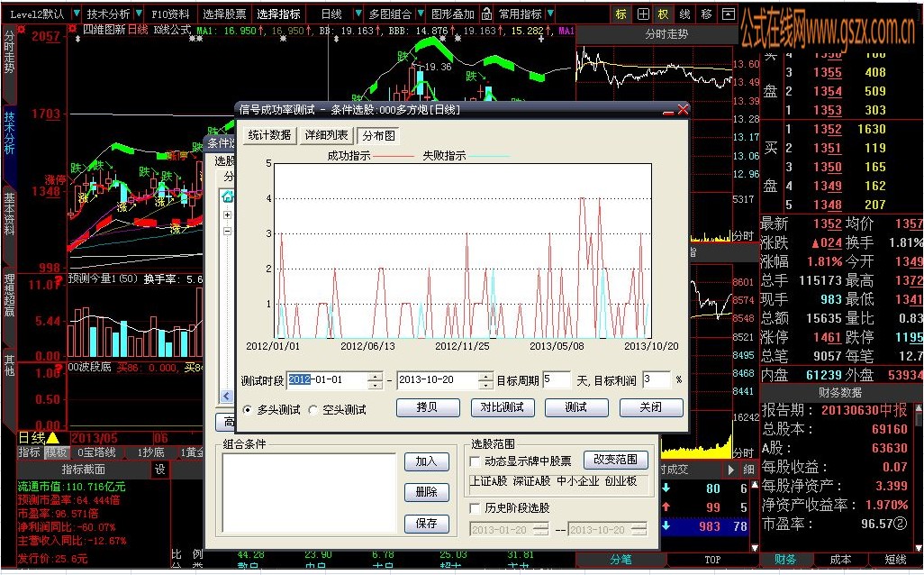Click 保存 button in 组合条件
Viewport: 924px width, 575px height.
[427, 523]
